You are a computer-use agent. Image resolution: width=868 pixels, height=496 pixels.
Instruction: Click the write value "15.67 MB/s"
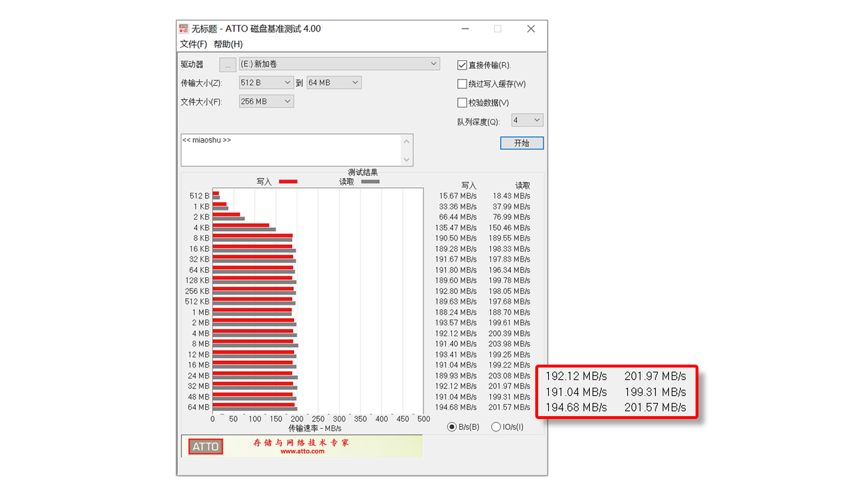pos(458,196)
